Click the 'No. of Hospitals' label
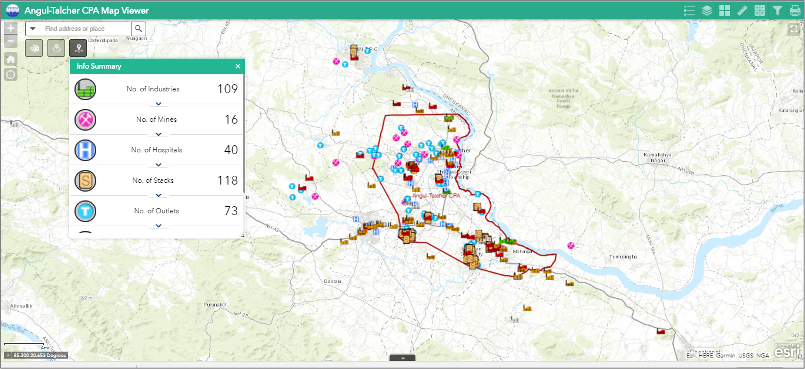Screen dimensions: 805x369 point(157,150)
